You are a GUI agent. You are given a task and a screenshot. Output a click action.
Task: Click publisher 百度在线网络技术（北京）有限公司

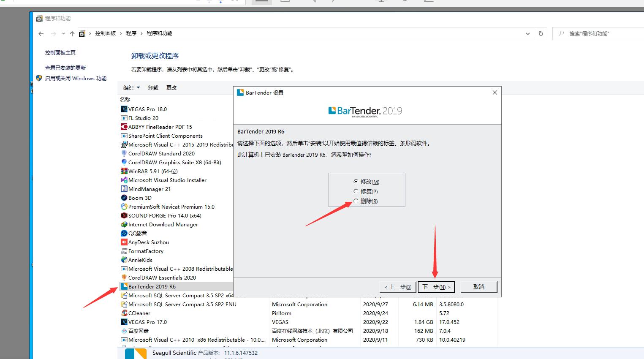(312, 331)
